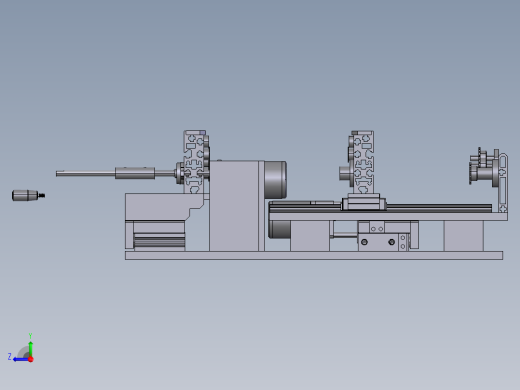
Task: Select the cylindrical motor behind gearbox housing
Action: point(276,180)
